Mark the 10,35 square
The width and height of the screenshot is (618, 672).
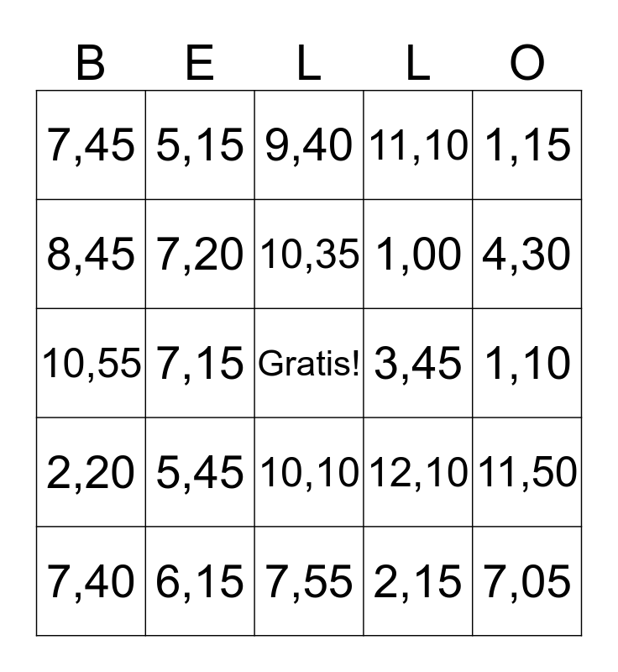coord(309,254)
